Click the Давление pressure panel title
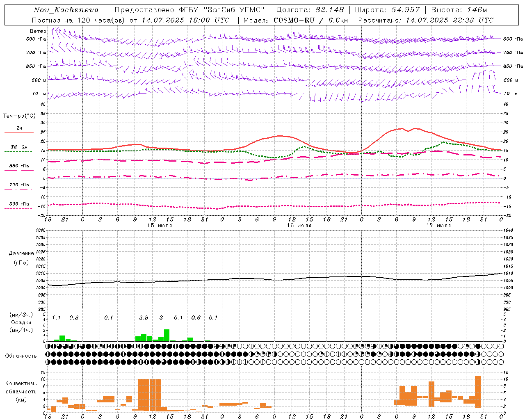This screenshot has height=420, width=525. (21, 253)
